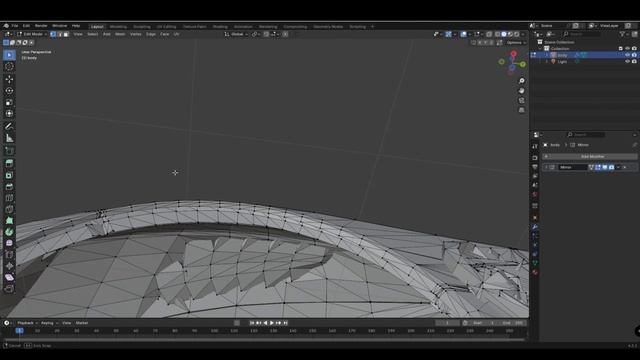Image resolution: width=640 pixels, height=360 pixels.
Task: Toggle camera view icon in viewport
Action: click(521, 100)
